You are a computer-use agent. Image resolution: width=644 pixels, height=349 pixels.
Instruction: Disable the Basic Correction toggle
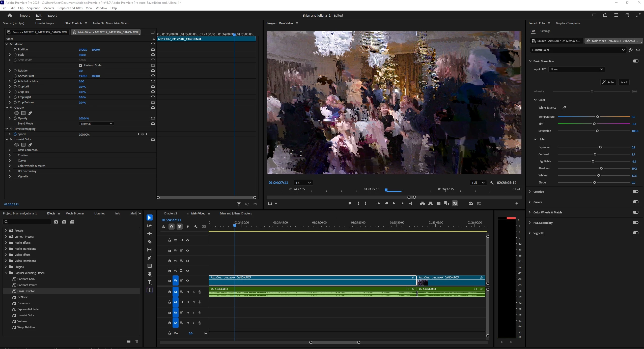pyautogui.click(x=635, y=61)
